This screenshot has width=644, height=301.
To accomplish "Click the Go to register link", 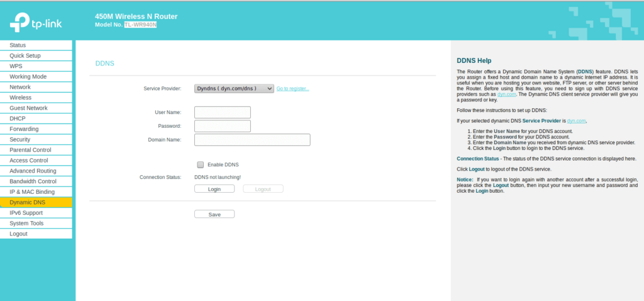I will tap(292, 89).
